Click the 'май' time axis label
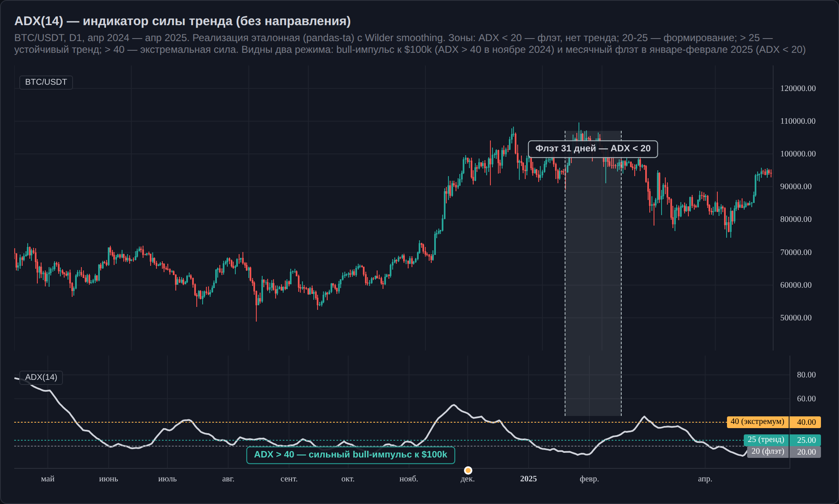The height and width of the screenshot is (504, 839). tap(48, 479)
